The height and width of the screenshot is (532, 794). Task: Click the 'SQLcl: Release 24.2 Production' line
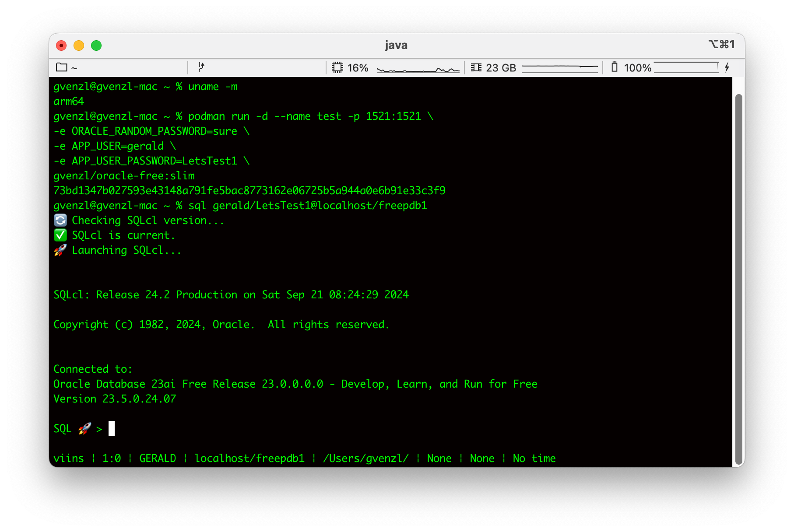click(231, 294)
